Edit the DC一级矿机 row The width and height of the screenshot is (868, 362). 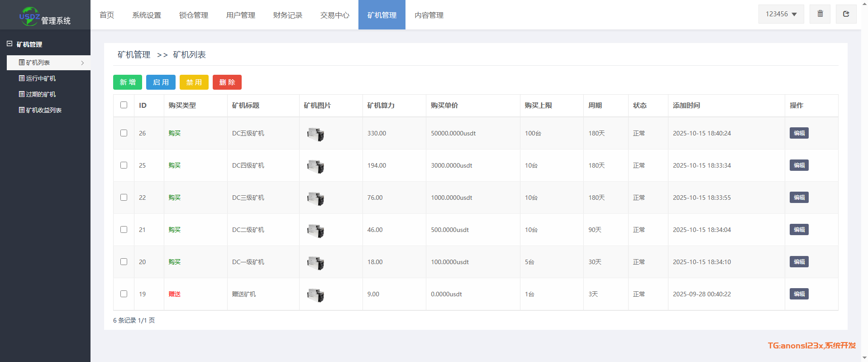(x=799, y=262)
